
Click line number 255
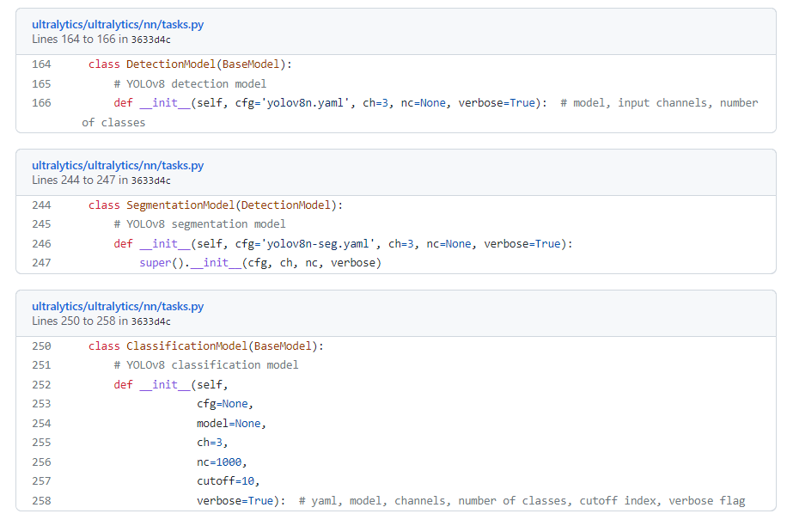point(41,443)
